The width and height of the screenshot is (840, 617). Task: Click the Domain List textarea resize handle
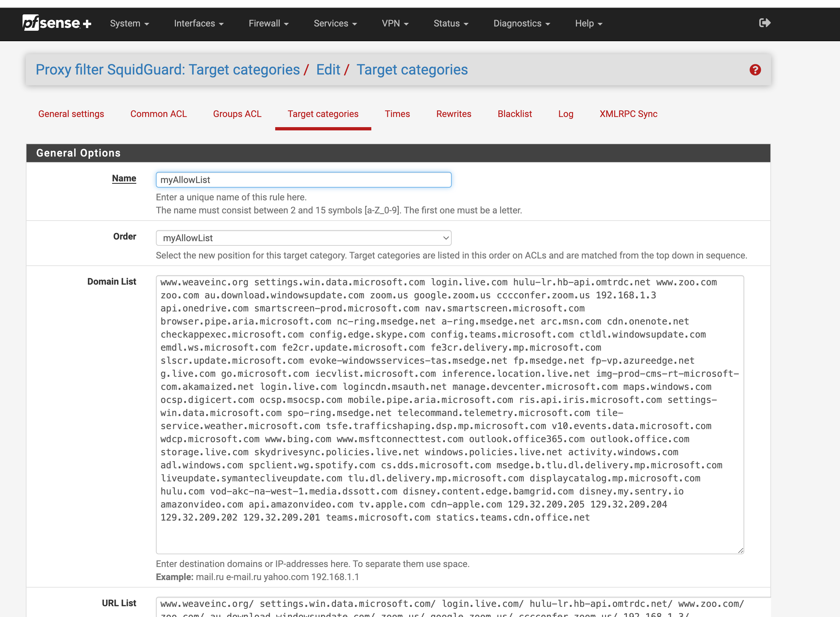coord(740,550)
